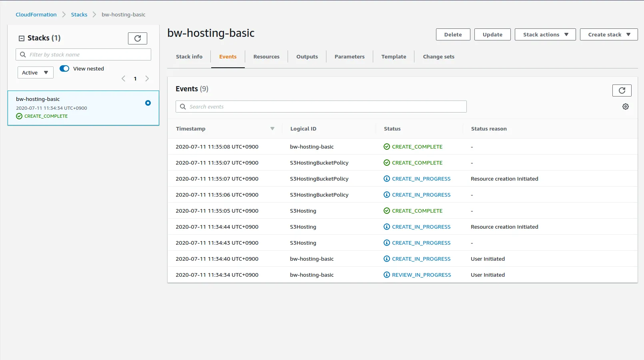
Task: Focus the Search events field
Action: (321, 107)
